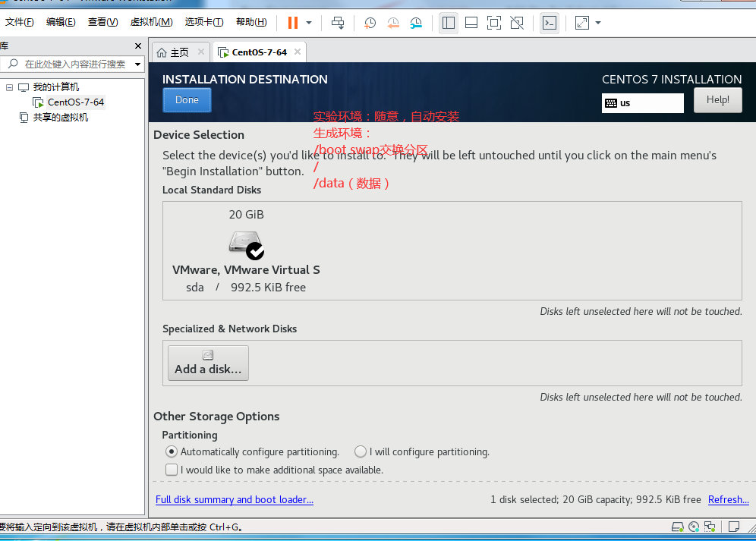The image size is (756, 541).
Task: Click the Done button
Action: click(187, 100)
